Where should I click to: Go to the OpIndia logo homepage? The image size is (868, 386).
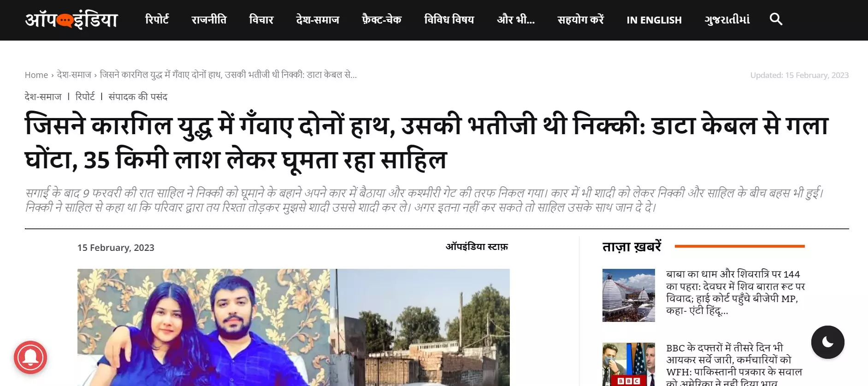click(71, 20)
